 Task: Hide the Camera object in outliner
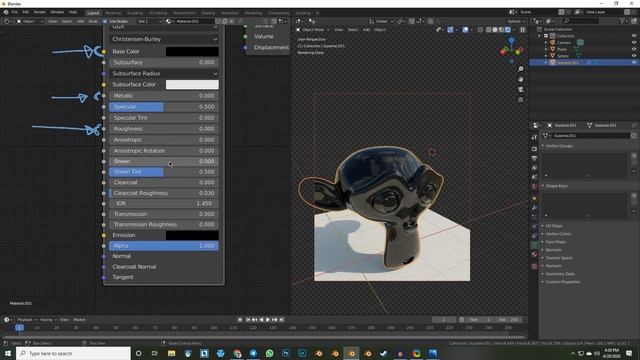(634, 42)
